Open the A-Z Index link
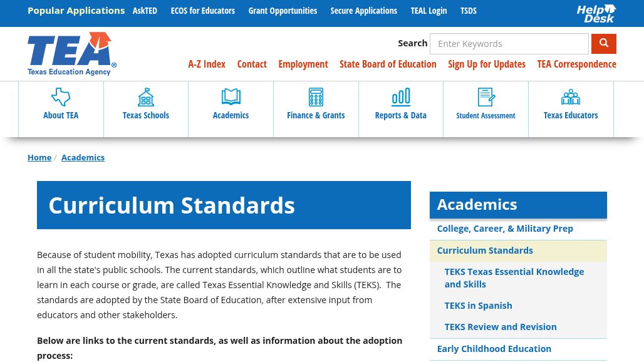Viewport: 644px width, 362px height. point(207,64)
